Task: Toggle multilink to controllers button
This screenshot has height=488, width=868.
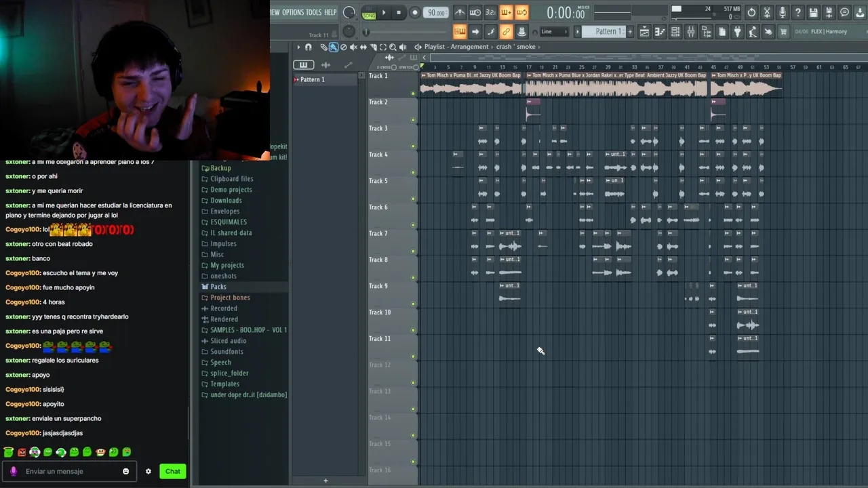Action: (x=506, y=31)
